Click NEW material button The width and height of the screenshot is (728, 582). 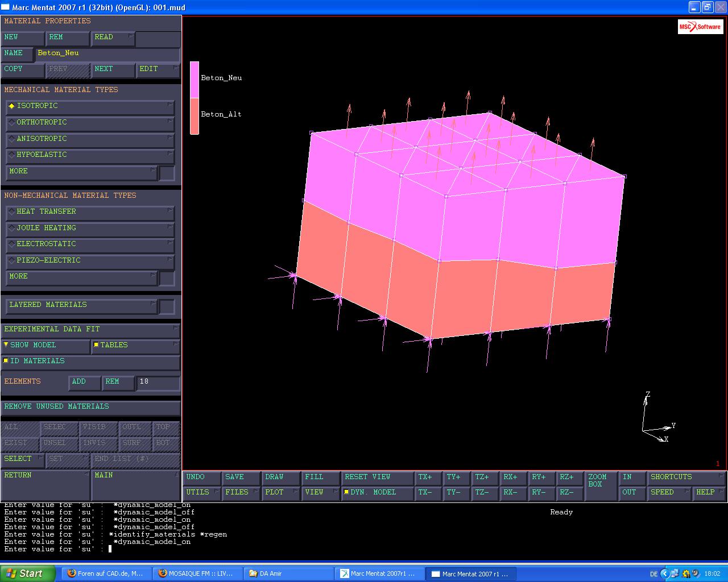coord(23,38)
